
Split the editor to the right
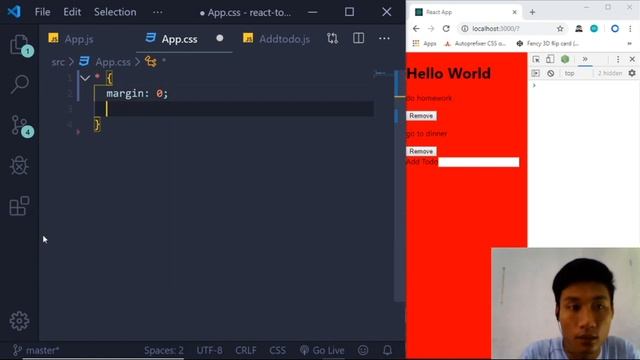point(358,38)
